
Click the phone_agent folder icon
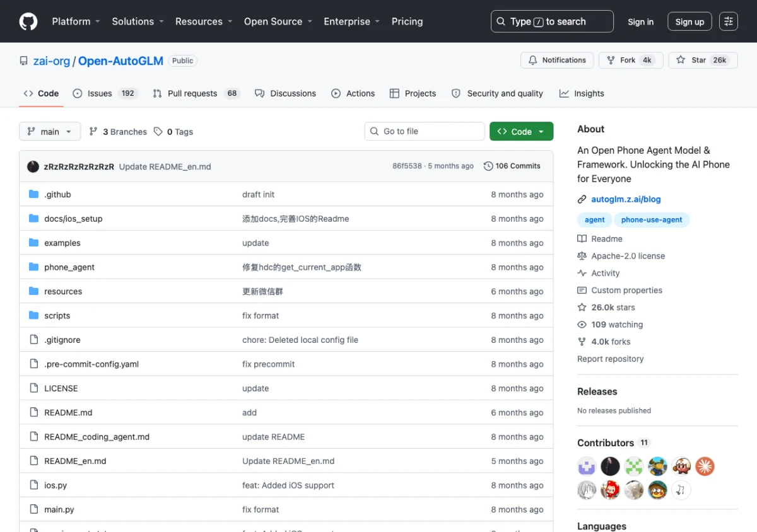tap(34, 267)
